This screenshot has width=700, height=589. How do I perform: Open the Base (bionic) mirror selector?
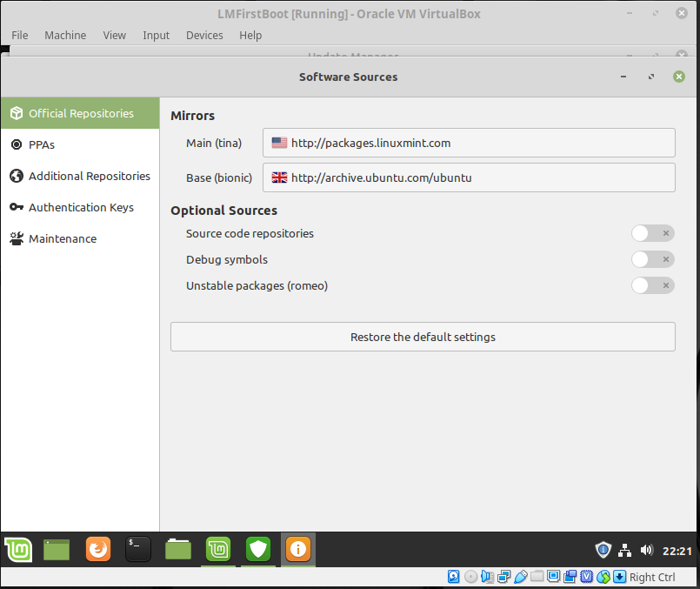469,177
